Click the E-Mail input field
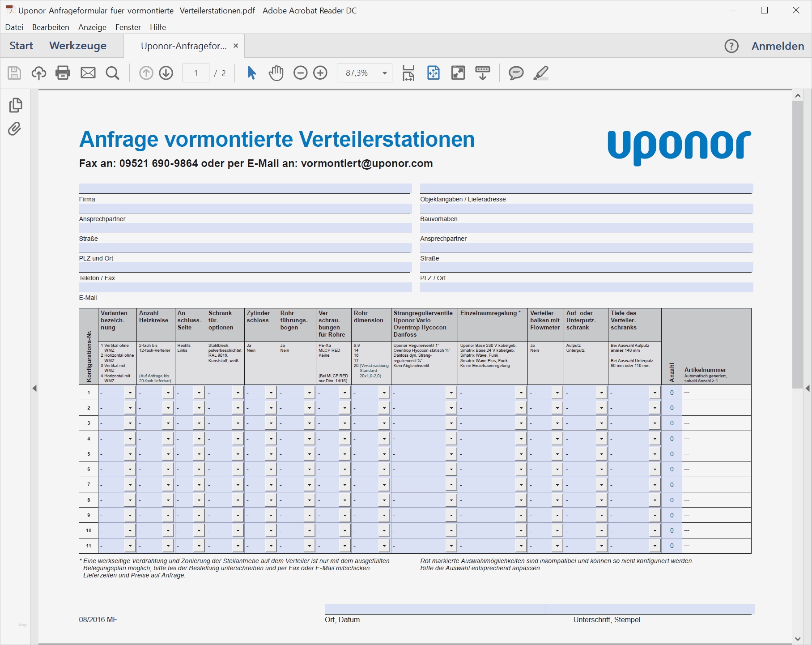The height and width of the screenshot is (645, 812). (245, 287)
